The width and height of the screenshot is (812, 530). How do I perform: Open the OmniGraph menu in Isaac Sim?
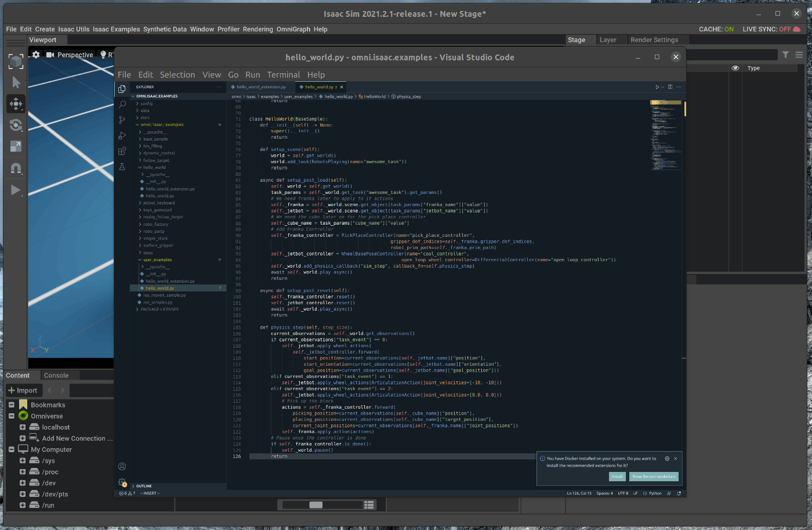tap(293, 29)
